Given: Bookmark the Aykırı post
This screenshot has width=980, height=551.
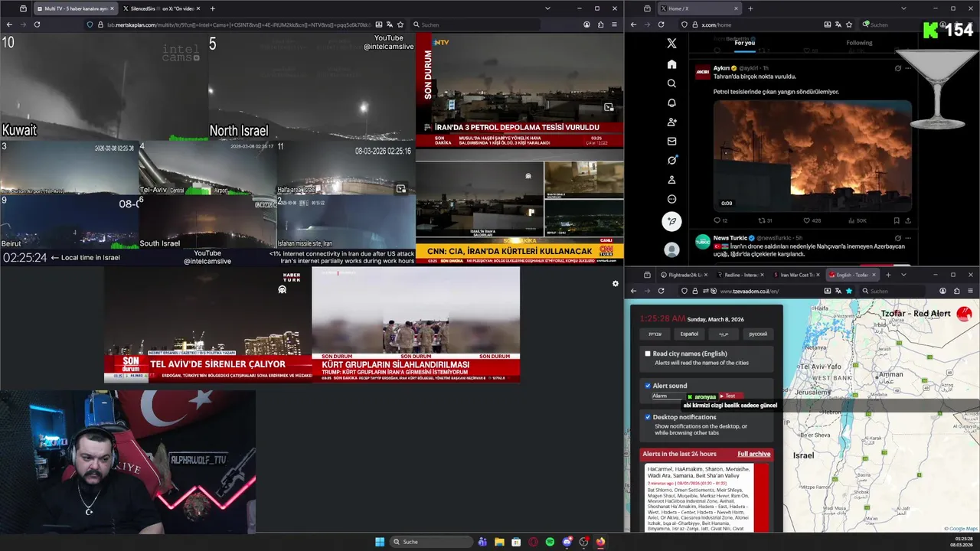Looking at the screenshot, I should tap(897, 220).
